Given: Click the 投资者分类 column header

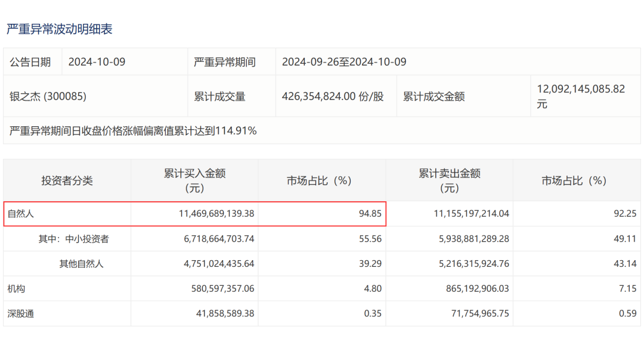Looking at the screenshot, I should tap(67, 181).
